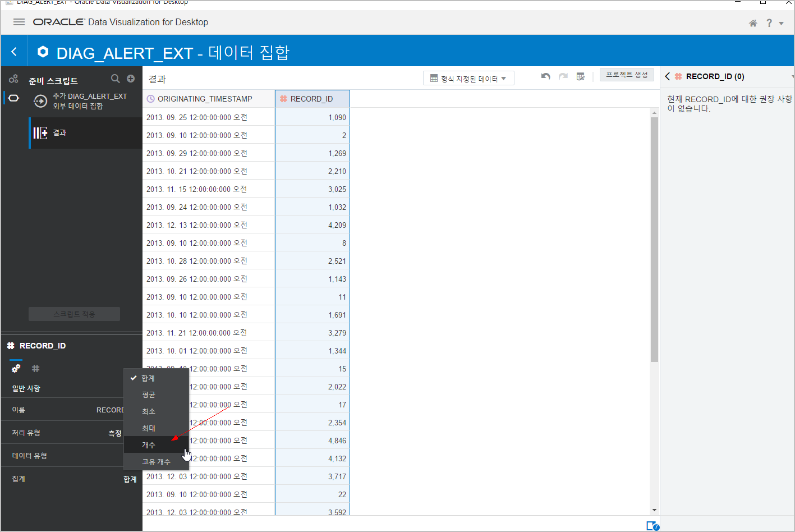Open the bottom-right notification icon
Screen dimensions: 795x532
(652, 526)
